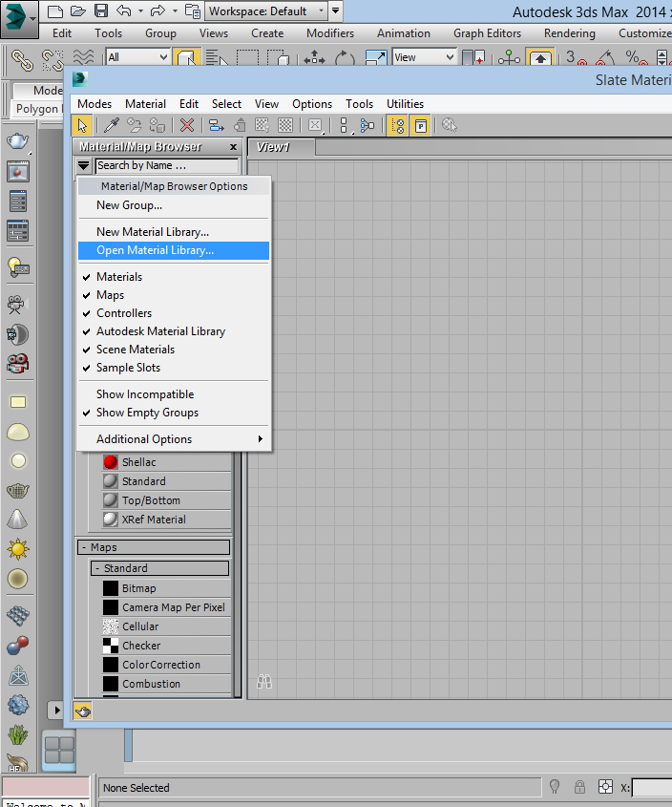Select the Checker map entry
This screenshot has width=672, height=807.
[141, 646]
